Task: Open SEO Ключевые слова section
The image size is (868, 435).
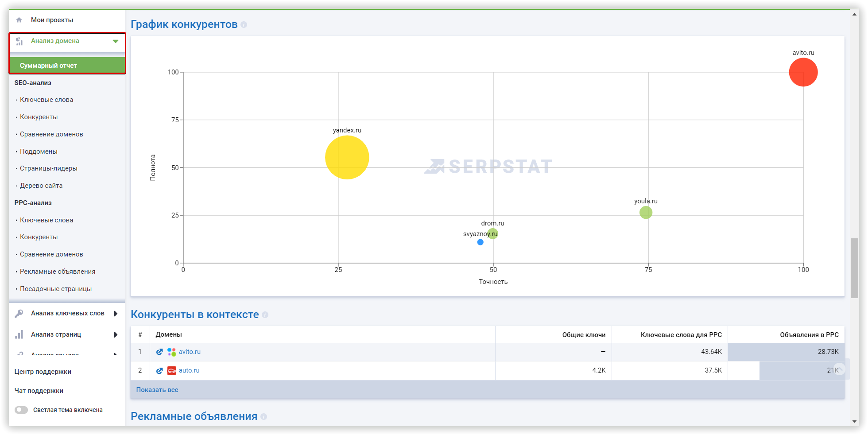Action: point(46,100)
